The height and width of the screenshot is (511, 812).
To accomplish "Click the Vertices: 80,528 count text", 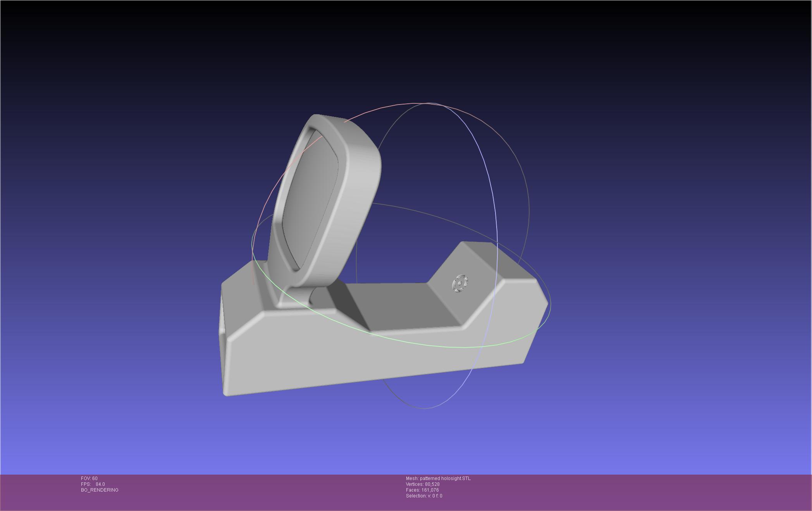I will (422, 484).
